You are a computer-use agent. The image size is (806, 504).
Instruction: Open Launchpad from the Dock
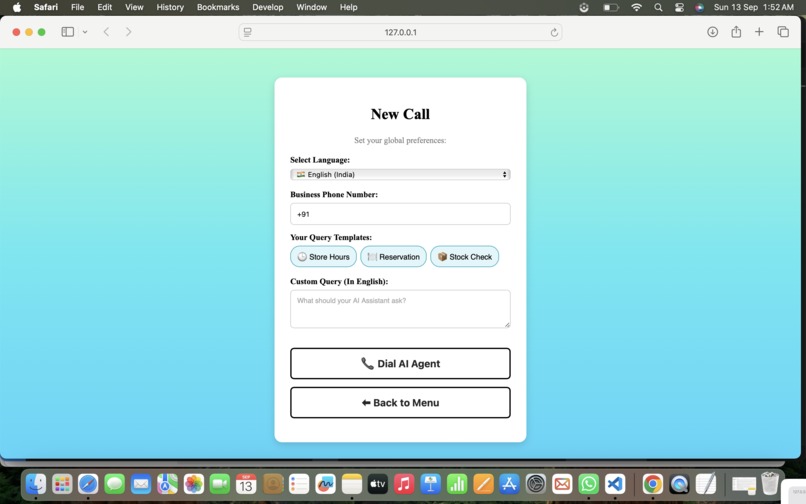tap(62, 484)
